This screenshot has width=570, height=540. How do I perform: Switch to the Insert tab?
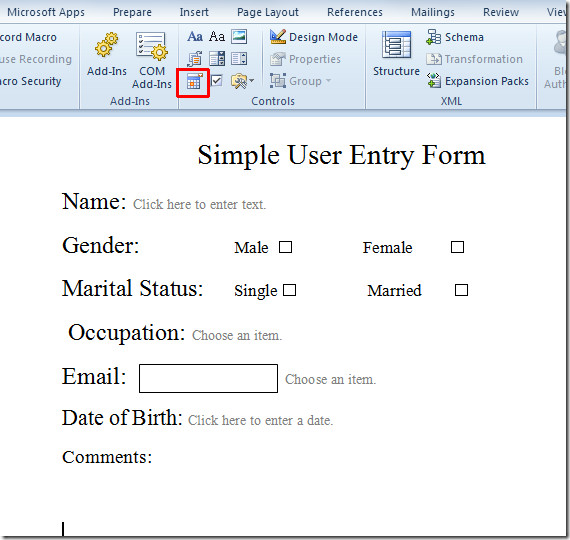pos(194,12)
